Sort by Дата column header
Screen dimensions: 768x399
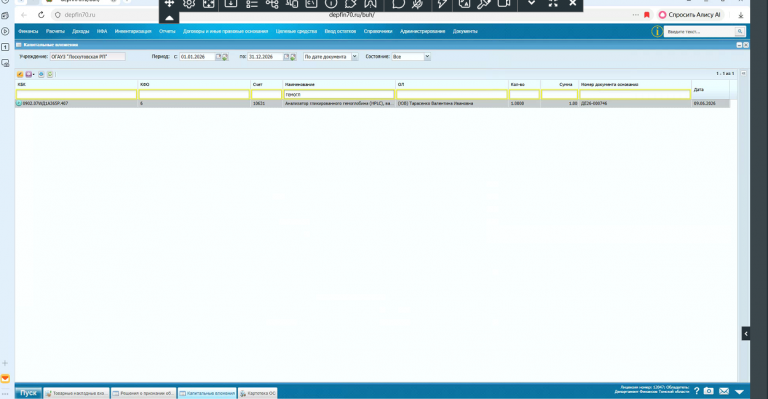coord(710,90)
